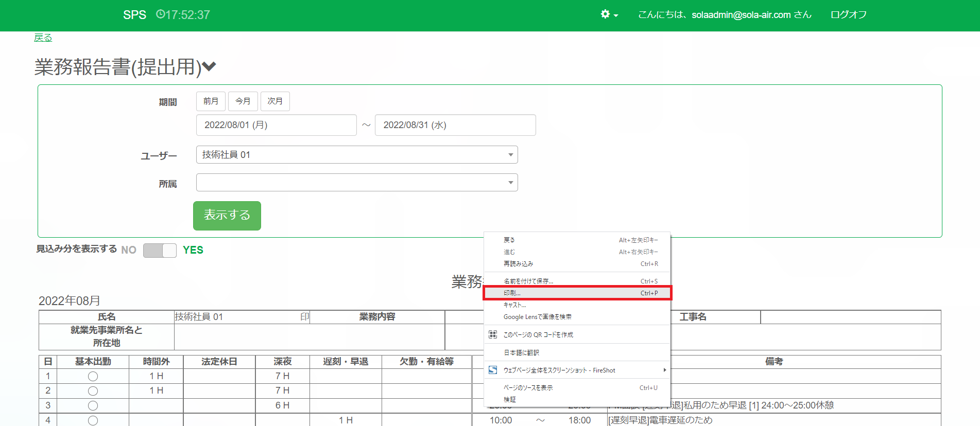Image resolution: width=980 pixels, height=426 pixels.
Task: Click the 基本出勤 circle for day 3
Action: point(93,405)
